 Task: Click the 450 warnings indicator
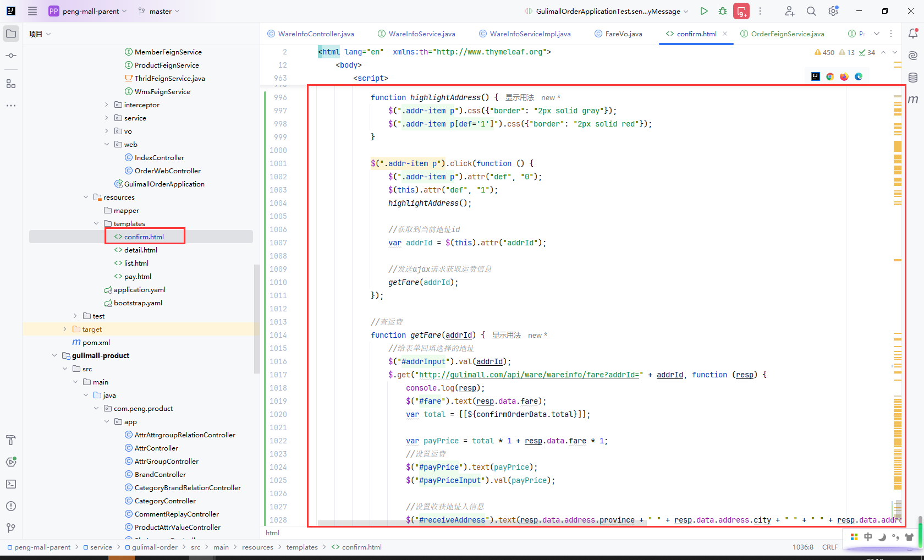point(824,52)
